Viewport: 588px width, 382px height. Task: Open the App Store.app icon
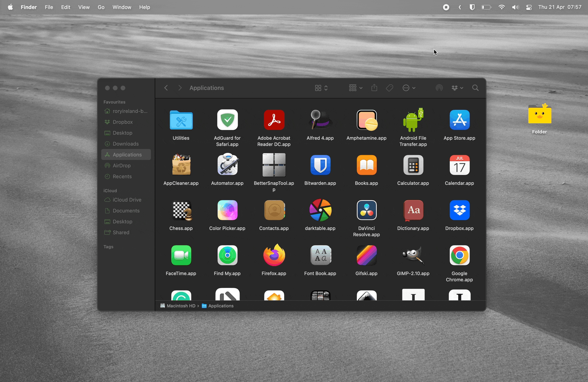[459, 120]
